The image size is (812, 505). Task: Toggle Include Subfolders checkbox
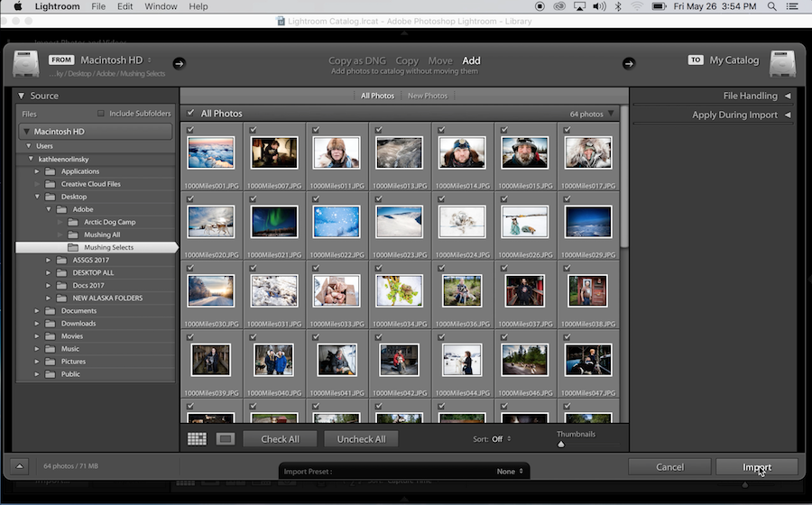(101, 114)
